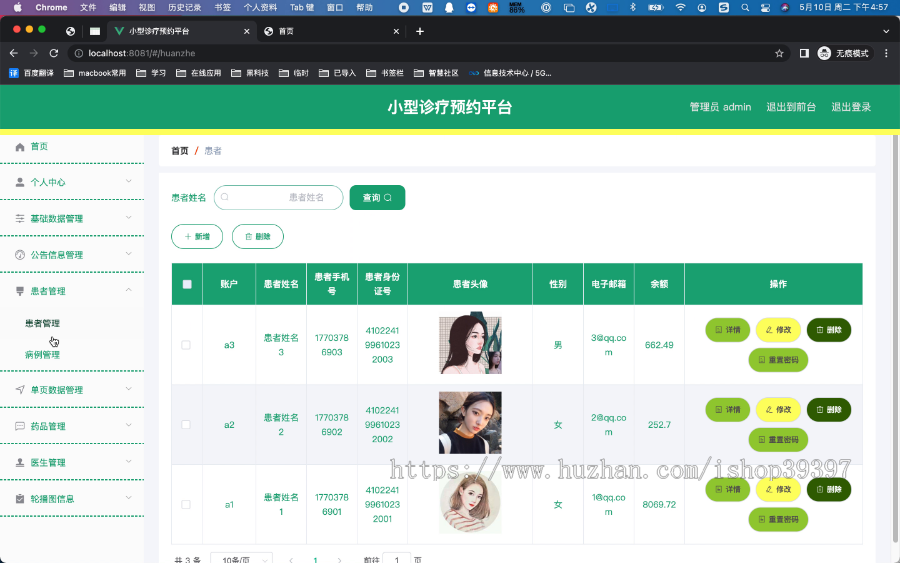The image size is (900, 563).
Task: Open the 书签 menu in Chrome menu bar
Action: coord(223,7)
